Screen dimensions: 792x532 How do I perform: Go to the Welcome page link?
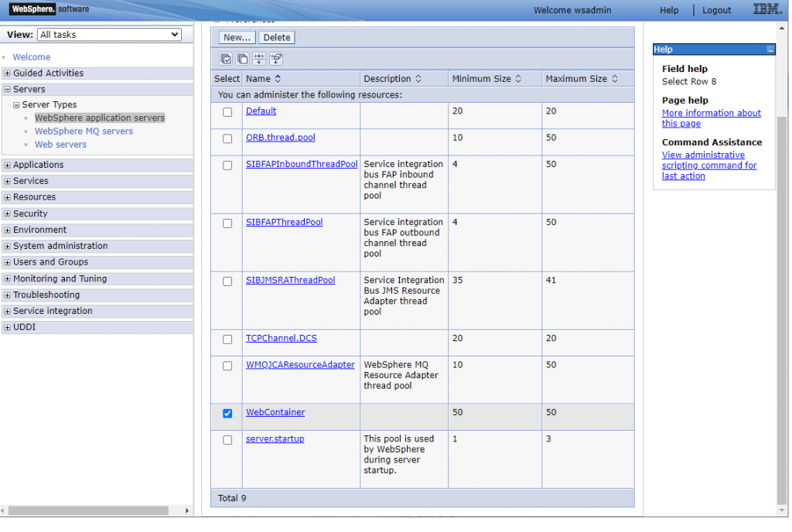pos(31,57)
